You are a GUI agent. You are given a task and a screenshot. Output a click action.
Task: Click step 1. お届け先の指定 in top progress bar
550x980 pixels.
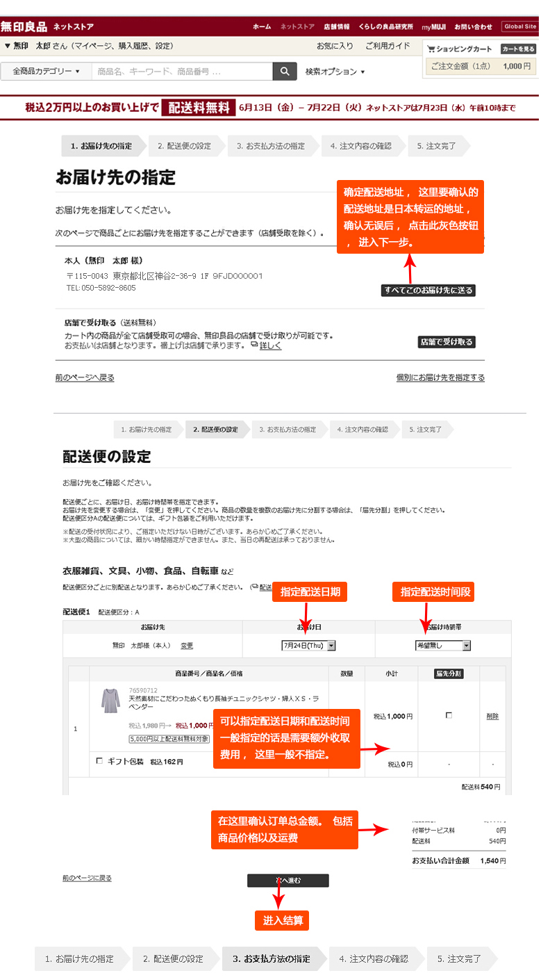105,146
